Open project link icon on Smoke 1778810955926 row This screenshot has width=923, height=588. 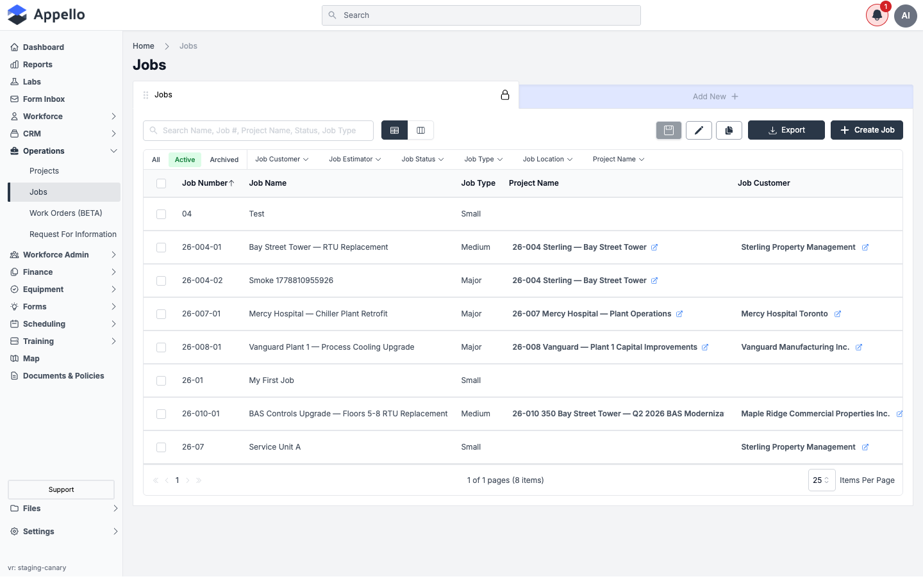point(654,281)
